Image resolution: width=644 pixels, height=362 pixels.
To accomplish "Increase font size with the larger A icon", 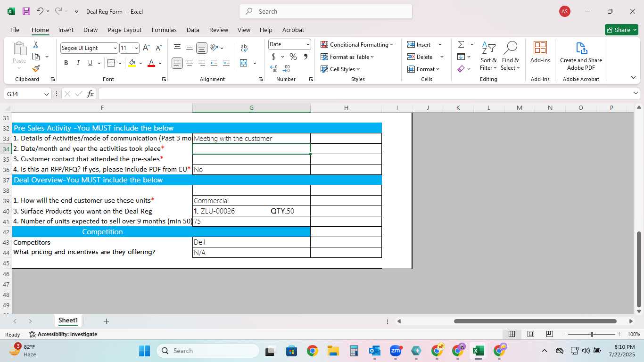I will 146,48.
